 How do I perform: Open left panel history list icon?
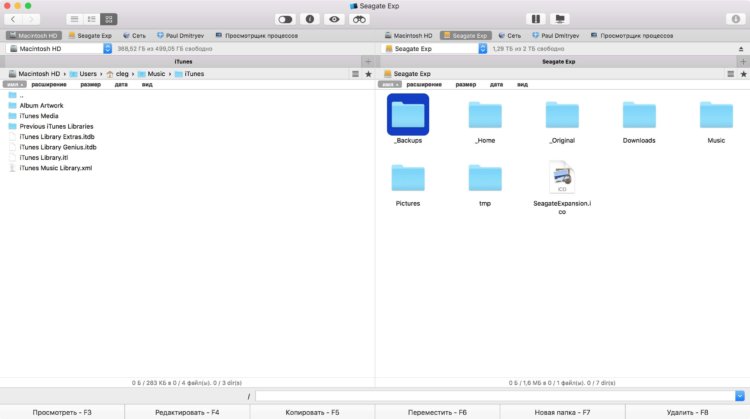click(x=355, y=74)
